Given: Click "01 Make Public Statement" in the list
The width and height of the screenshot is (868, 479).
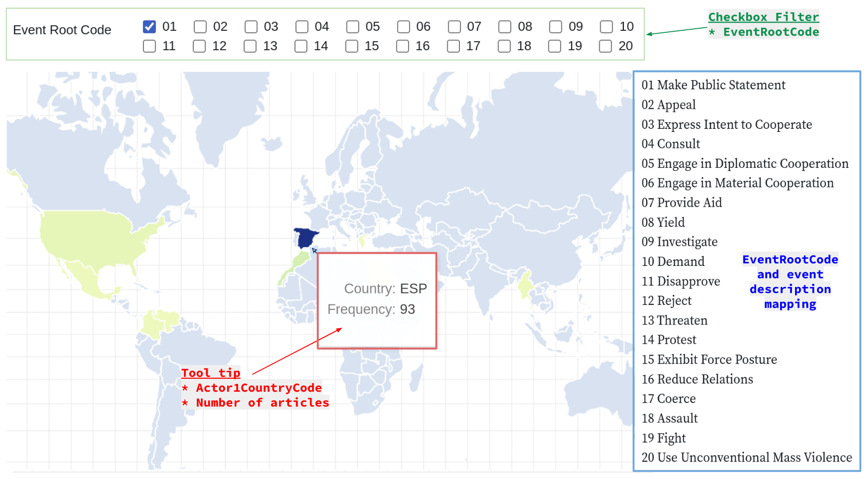Looking at the screenshot, I should [x=713, y=85].
